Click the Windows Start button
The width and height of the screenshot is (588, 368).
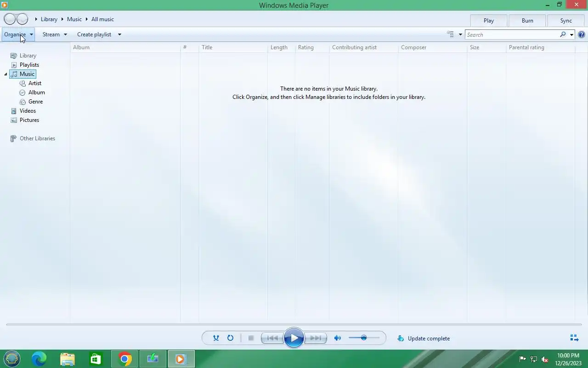point(12,359)
